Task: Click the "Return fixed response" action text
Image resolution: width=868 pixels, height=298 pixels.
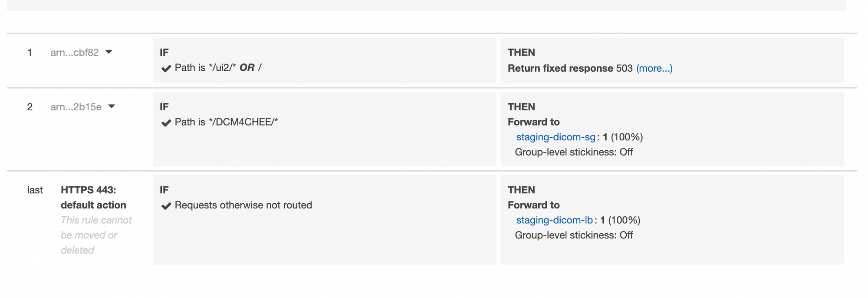Action: point(560,68)
